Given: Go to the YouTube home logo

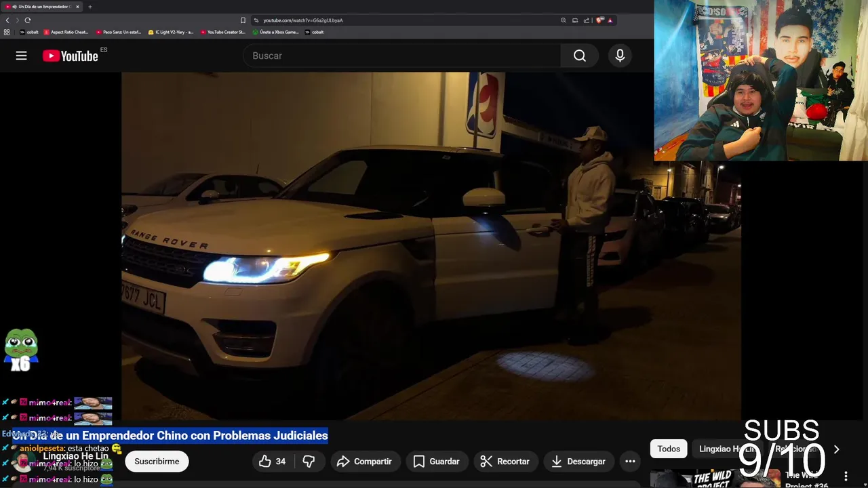Looking at the screenshot, I should click(71, 56).
